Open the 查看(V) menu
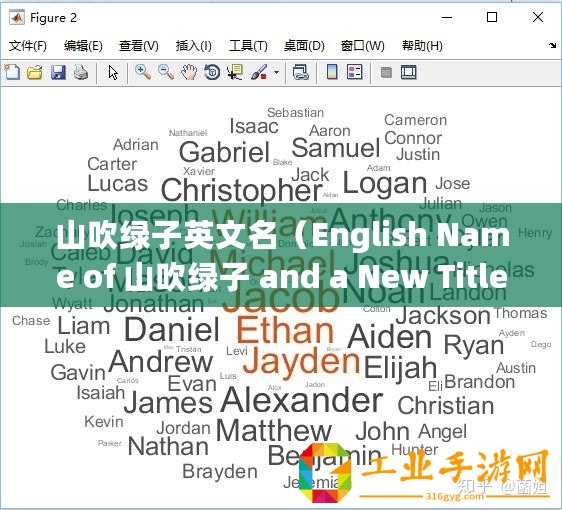The width and height of the screenshot is (562, 510). (x=139, y=46)
